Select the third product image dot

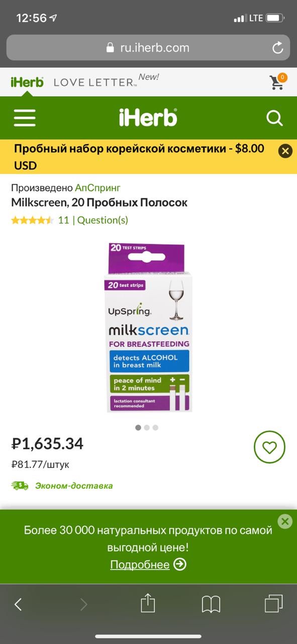155,428
